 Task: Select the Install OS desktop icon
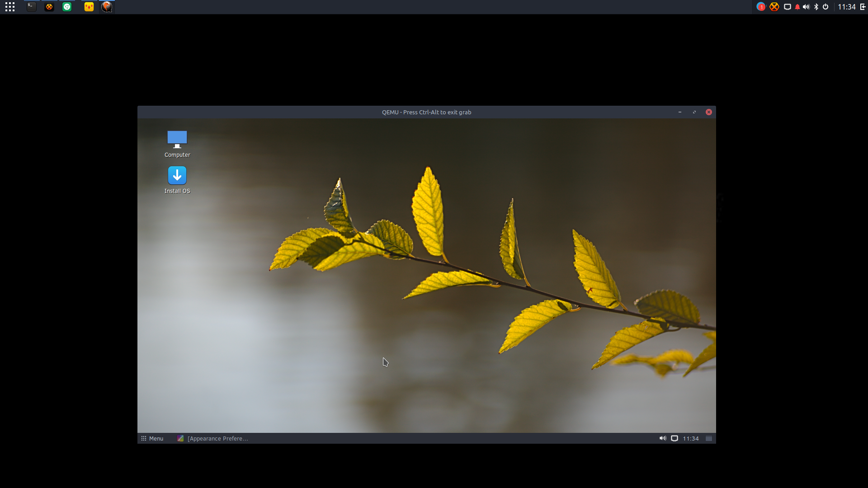(x=177, y=180)
